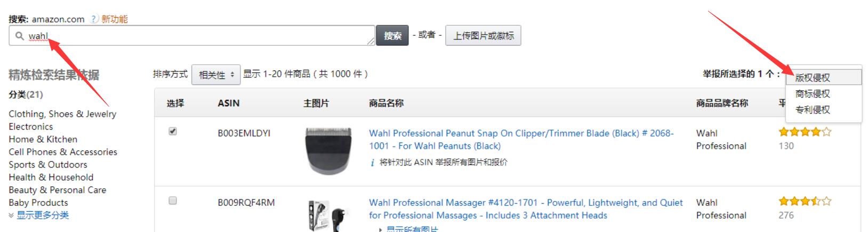Image resolution: width=868 pixels, height=232 pixels.
Task: Click the 搜索 search button
Action: (392, 36)
